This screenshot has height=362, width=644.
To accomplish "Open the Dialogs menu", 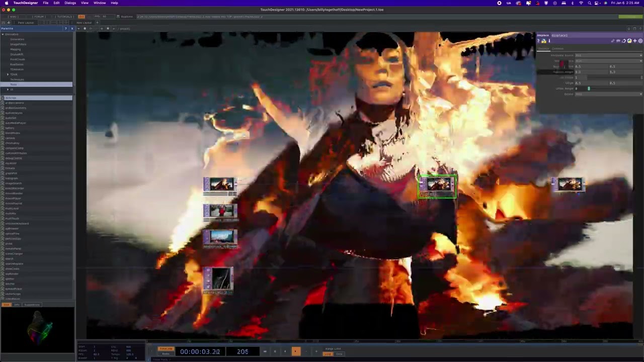I will 70,3.
